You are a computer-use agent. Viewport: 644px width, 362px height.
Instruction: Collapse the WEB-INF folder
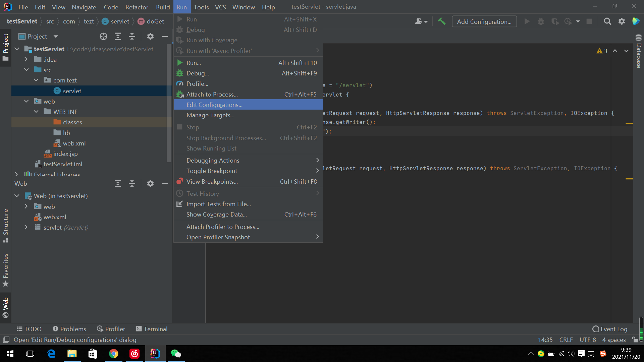tap(36, 112)
